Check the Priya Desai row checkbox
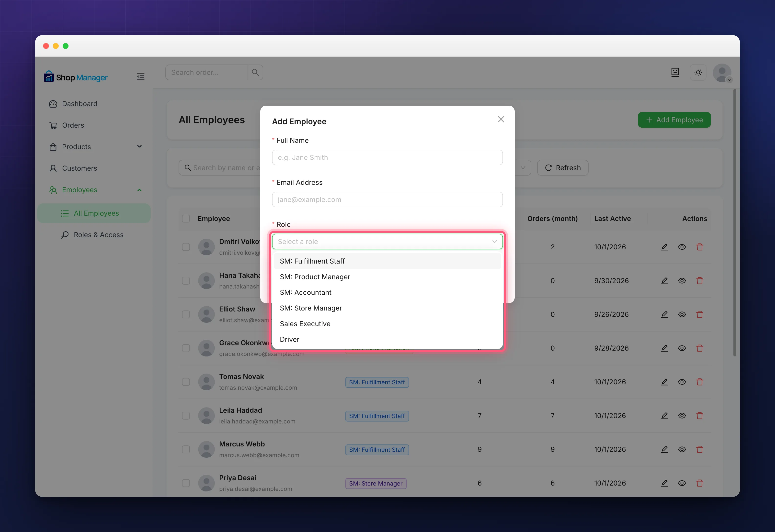 186,483
